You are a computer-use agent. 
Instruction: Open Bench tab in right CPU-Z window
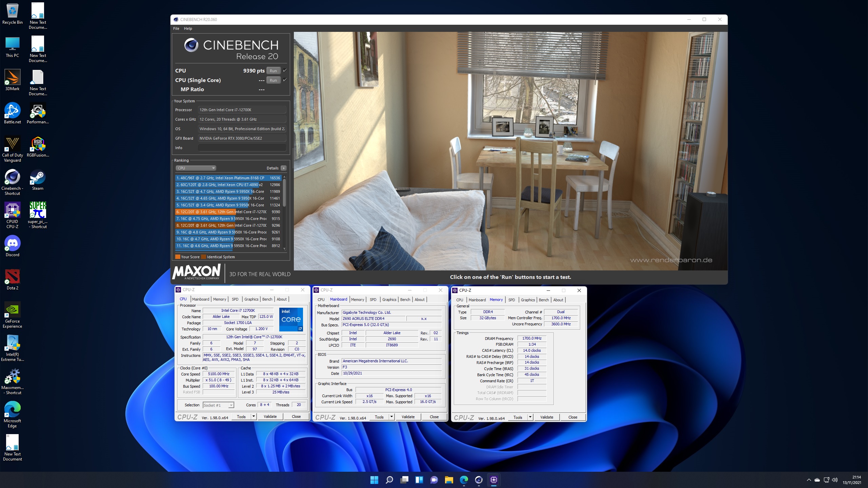(x=544, y=300)
